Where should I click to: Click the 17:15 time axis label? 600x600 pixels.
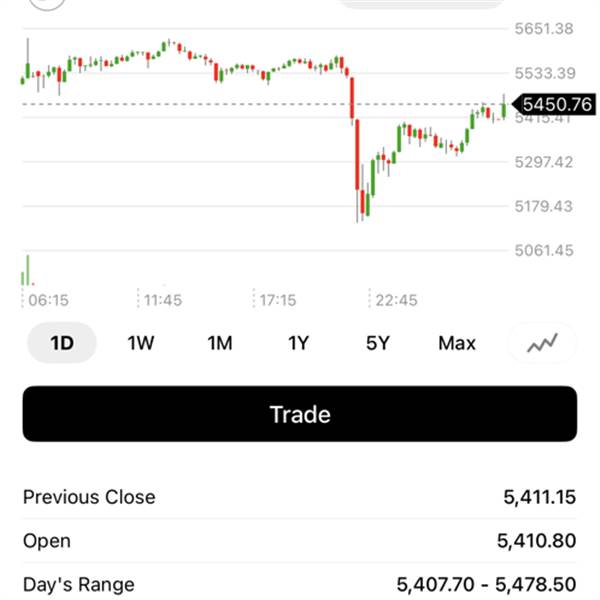[277, 300]
